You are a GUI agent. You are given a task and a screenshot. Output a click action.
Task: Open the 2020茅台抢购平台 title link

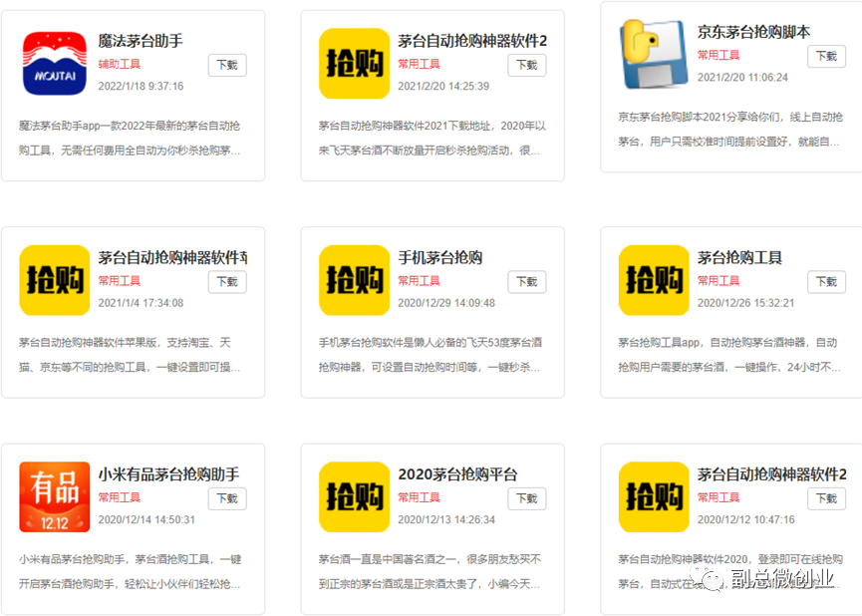point(457,474)
